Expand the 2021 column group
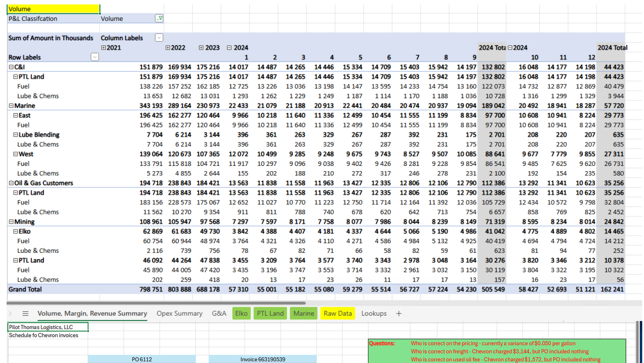 tap(103, 48)
